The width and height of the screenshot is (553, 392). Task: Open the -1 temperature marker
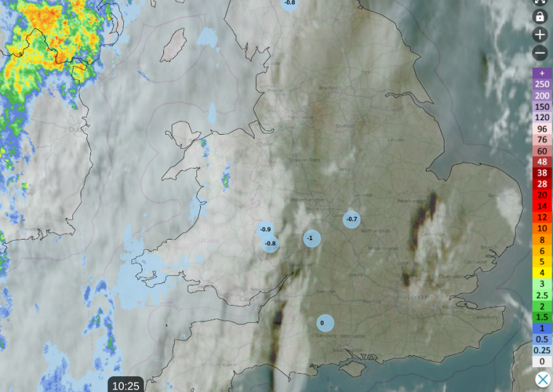coord(311,238)
